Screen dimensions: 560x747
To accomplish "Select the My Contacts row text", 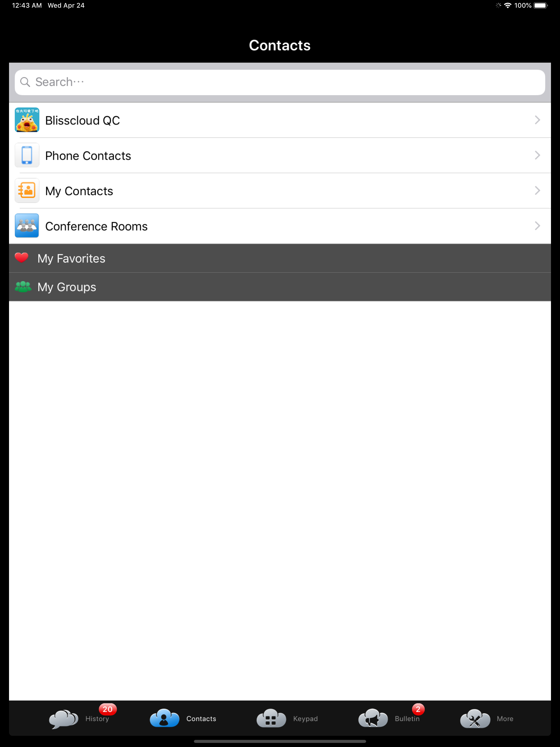I will point(79,191).
